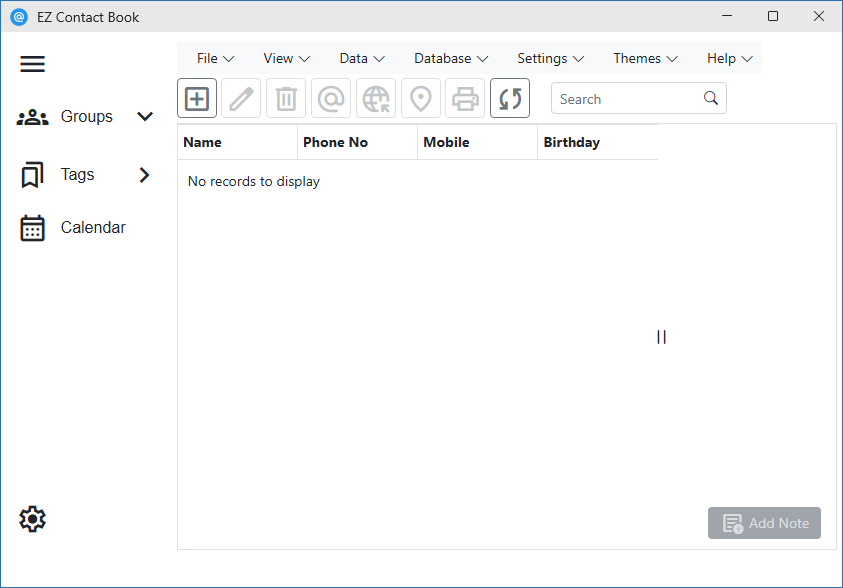The width and height of the screenshot is (843, 588).
Task: Click the Send email @ icon
Action: point(331,99)
